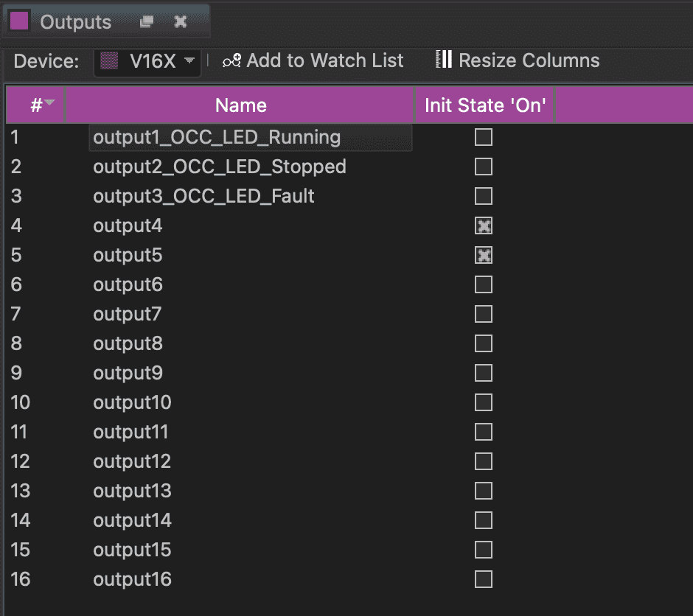
Task: Select the output2_OCC_LED_Stopped row
Action: point(220,167)
